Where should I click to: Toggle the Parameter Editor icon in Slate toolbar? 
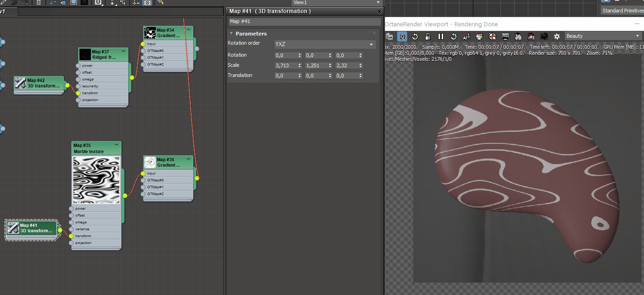coord(147,2)
